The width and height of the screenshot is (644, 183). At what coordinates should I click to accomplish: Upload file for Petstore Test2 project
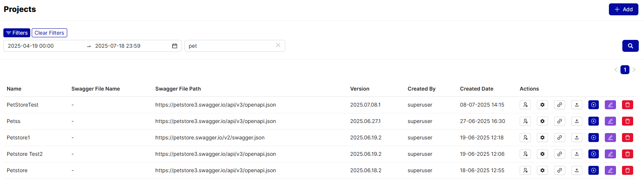(x=576, y=154)
